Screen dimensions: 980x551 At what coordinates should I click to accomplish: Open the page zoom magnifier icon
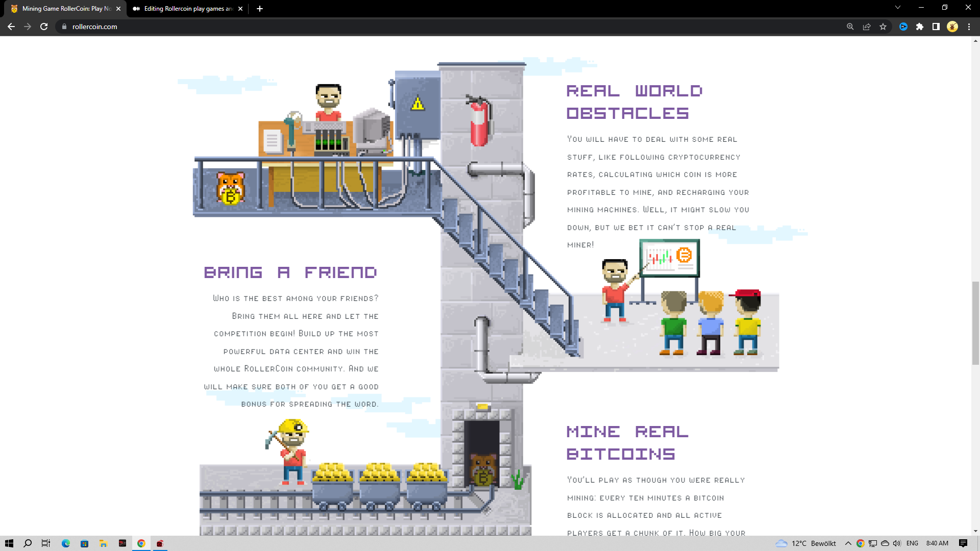850,27
